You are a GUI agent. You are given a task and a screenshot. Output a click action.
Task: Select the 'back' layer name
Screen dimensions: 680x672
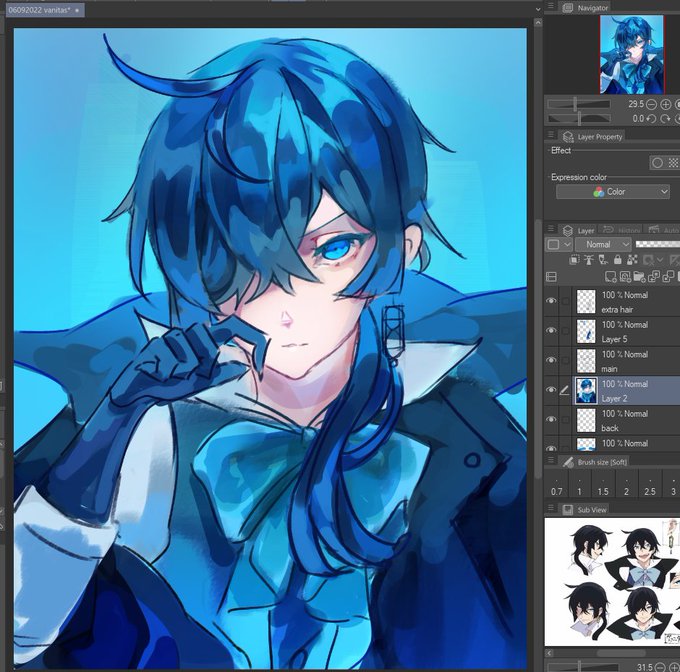610,428
